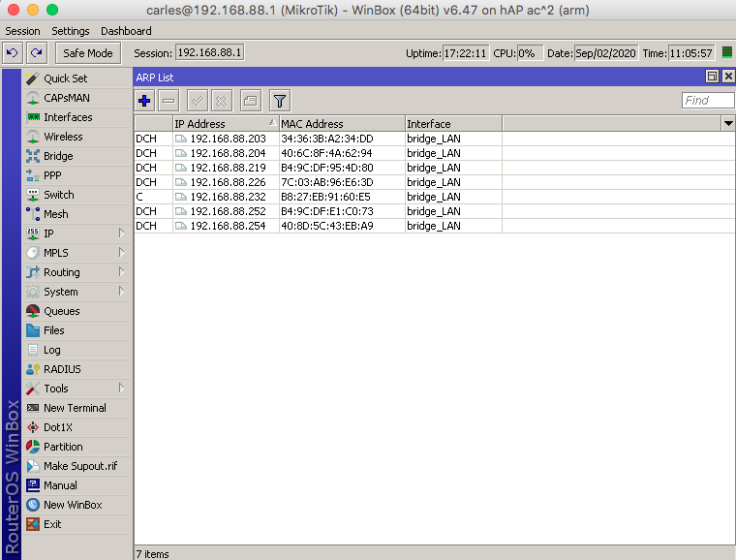
Task: Open the Dashboard menu
Action: (x=126, y=31)
